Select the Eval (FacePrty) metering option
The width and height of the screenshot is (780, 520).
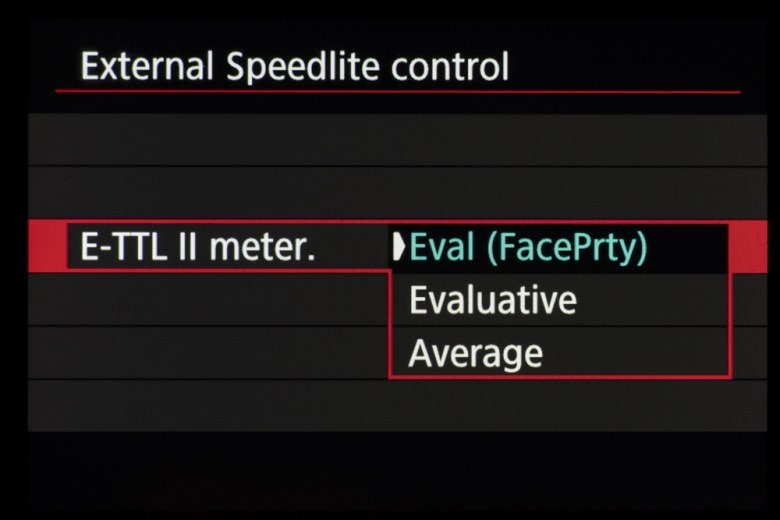click(x=530, y=247)
